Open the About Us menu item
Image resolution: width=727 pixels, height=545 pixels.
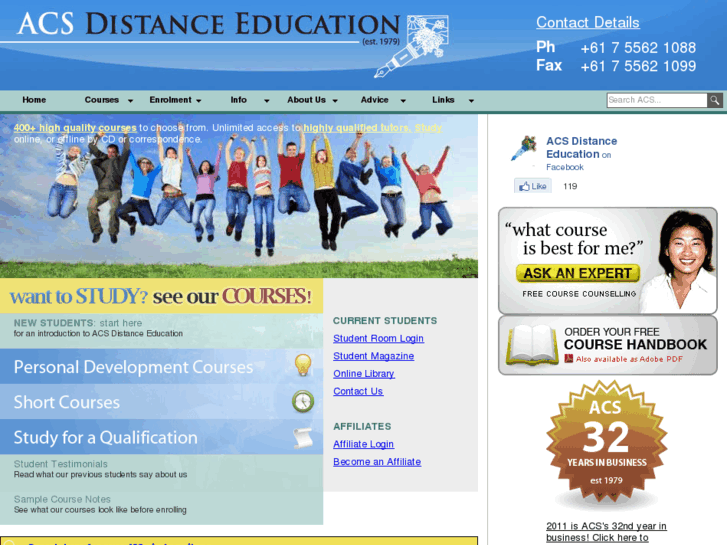point(306,100)
